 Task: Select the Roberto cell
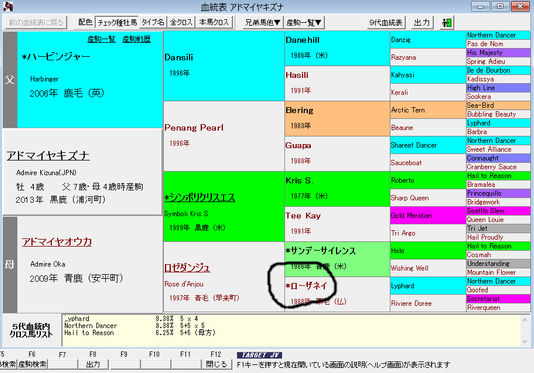[x=428, y=180]
